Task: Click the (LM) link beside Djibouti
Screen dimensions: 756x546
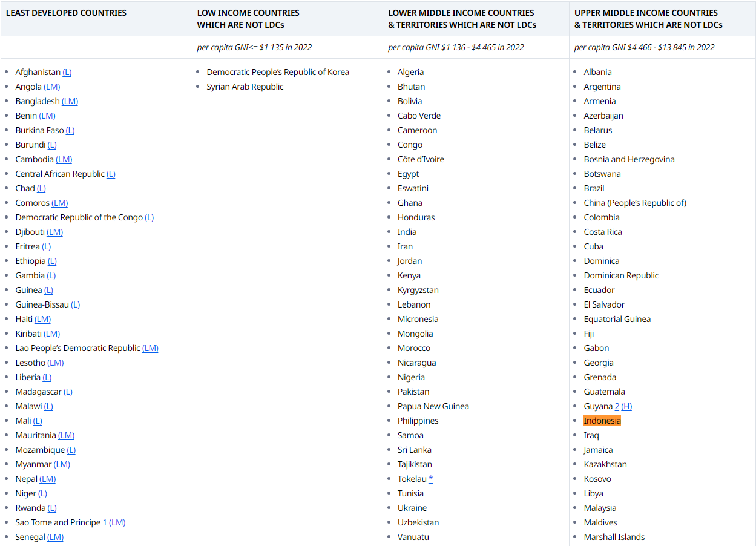Action: pos(54,232)
